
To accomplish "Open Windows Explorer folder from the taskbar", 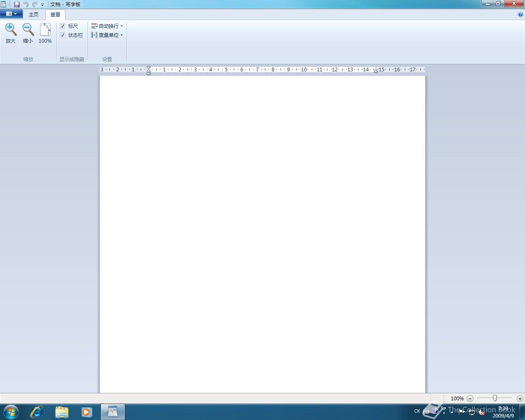I will (x=62, y=412).
